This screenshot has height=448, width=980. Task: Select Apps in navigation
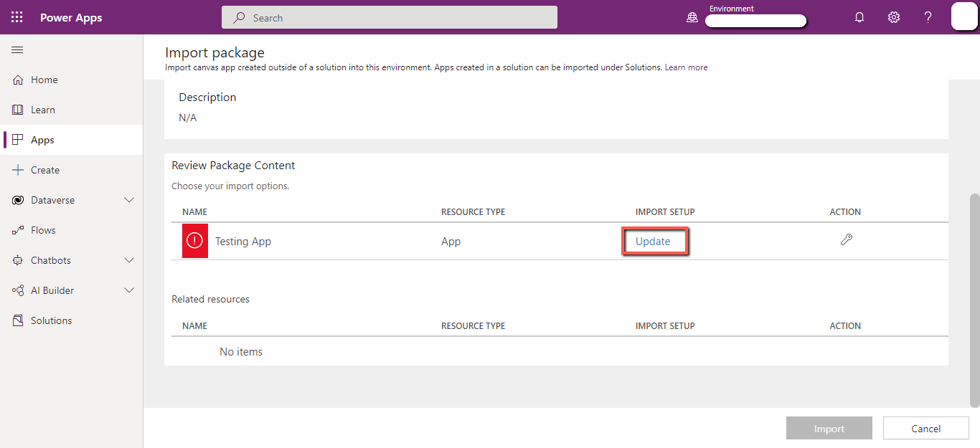click(42, 140)
